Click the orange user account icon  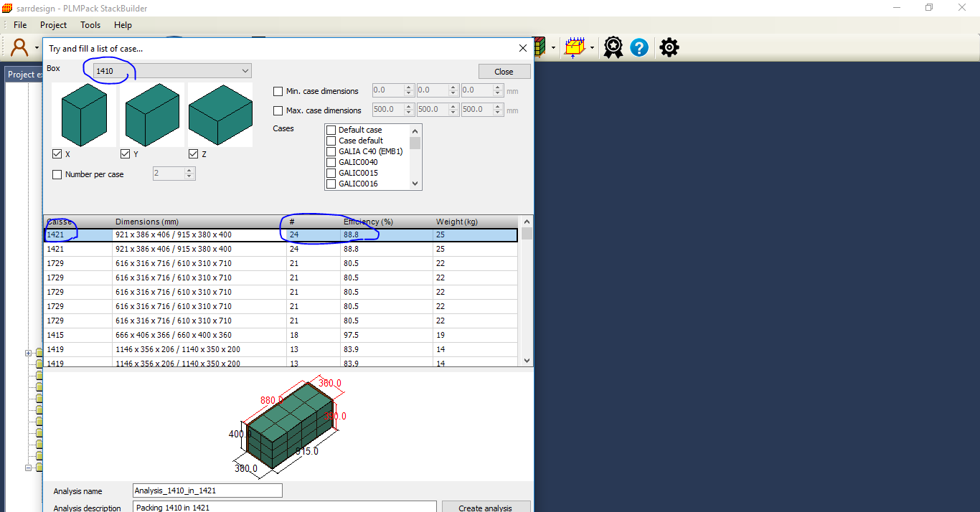coord(19,47)
